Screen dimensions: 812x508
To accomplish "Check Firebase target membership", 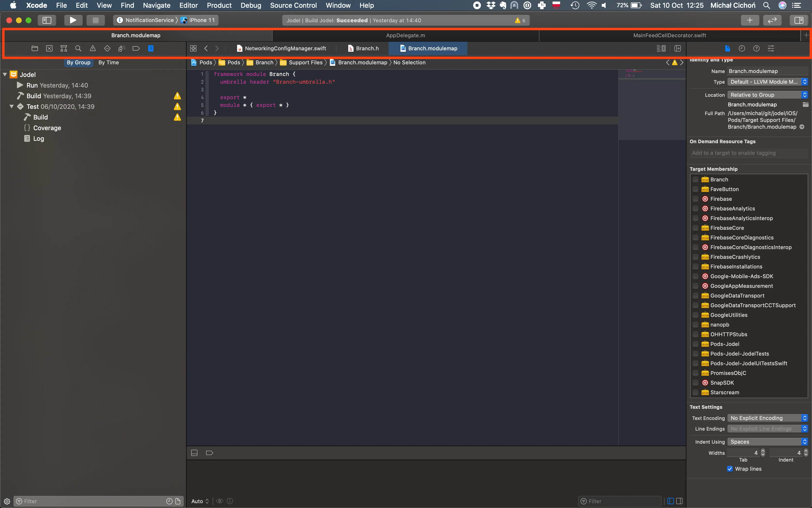I will tap(696, 199).
